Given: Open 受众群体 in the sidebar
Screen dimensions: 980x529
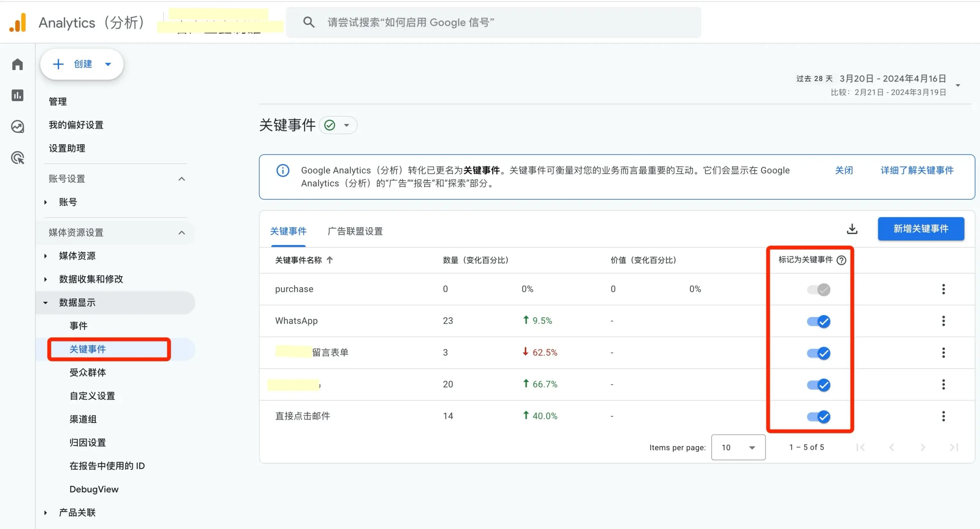Looking at the screenshot, I should [88, 373].
